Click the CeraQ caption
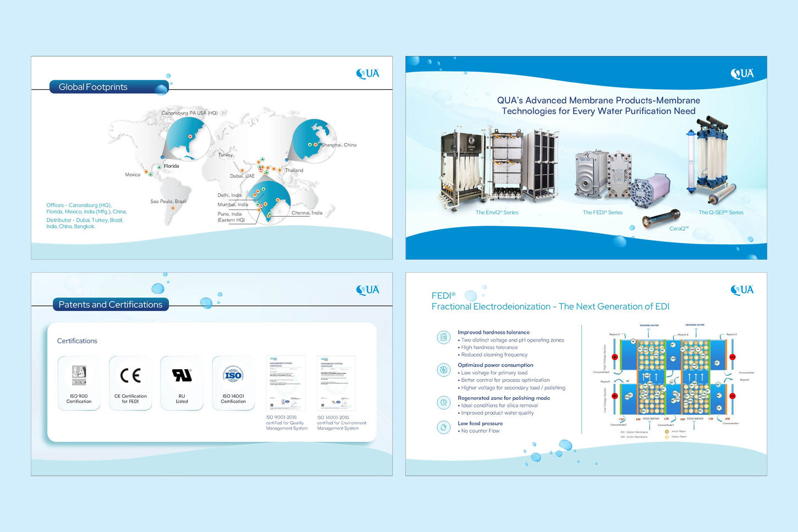The image size is (798, 532). 679,229
